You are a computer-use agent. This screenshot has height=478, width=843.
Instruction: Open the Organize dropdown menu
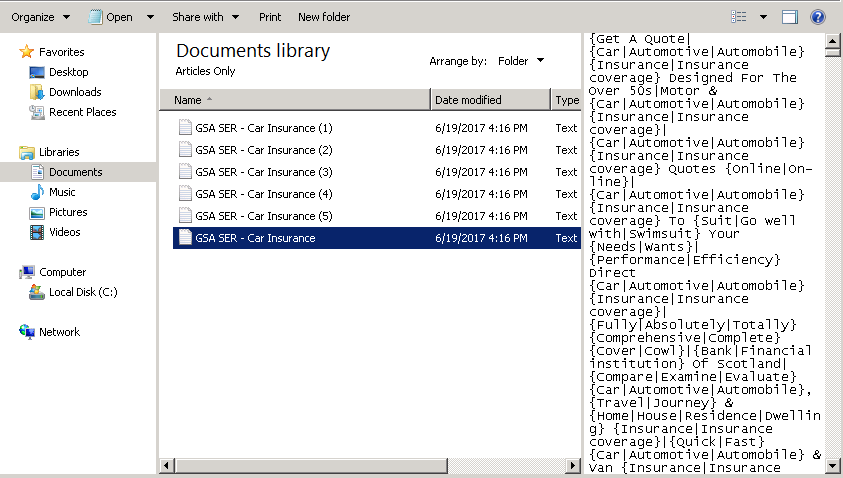coord(40,17)
